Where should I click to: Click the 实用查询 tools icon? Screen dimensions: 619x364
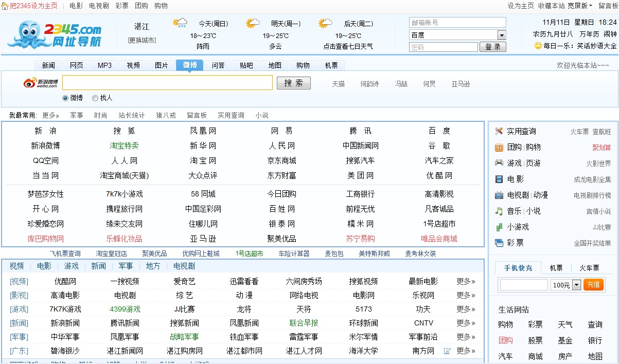coord(499,131)
